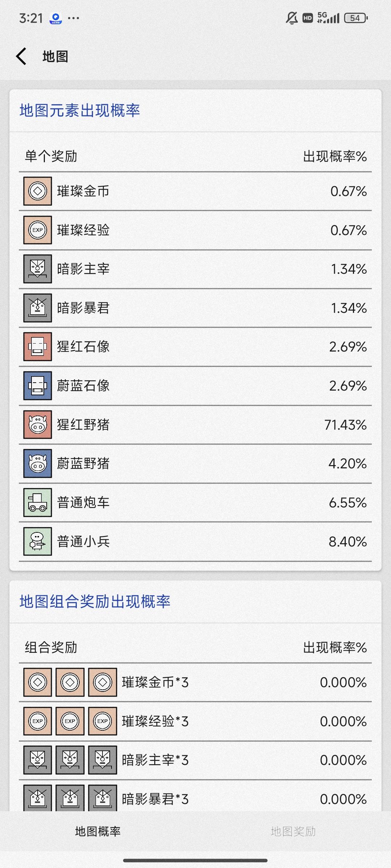This screenshot has height=868, width=391.
Task: Go back using the top-left arrow
Action: [21, 56]
